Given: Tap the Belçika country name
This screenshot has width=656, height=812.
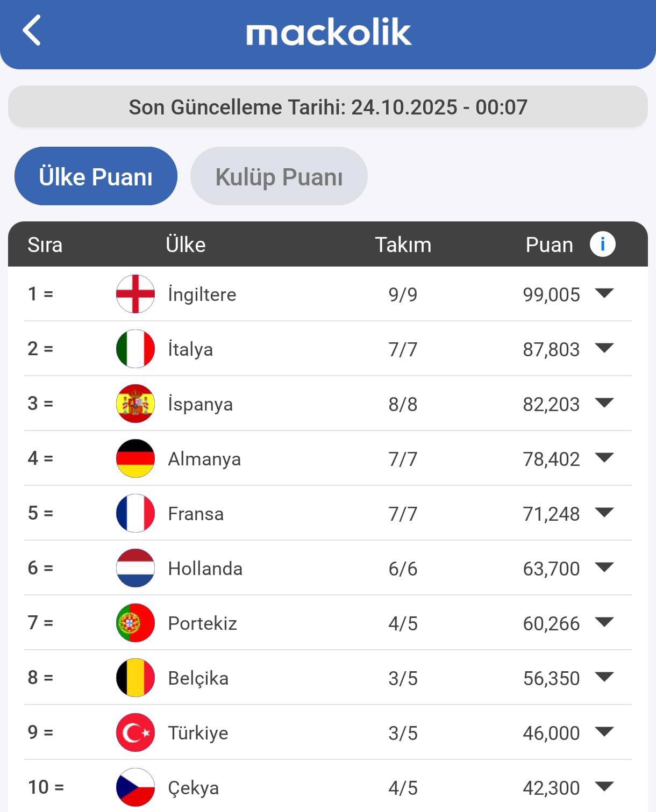Looking at the screenshot, I should 198,678.
